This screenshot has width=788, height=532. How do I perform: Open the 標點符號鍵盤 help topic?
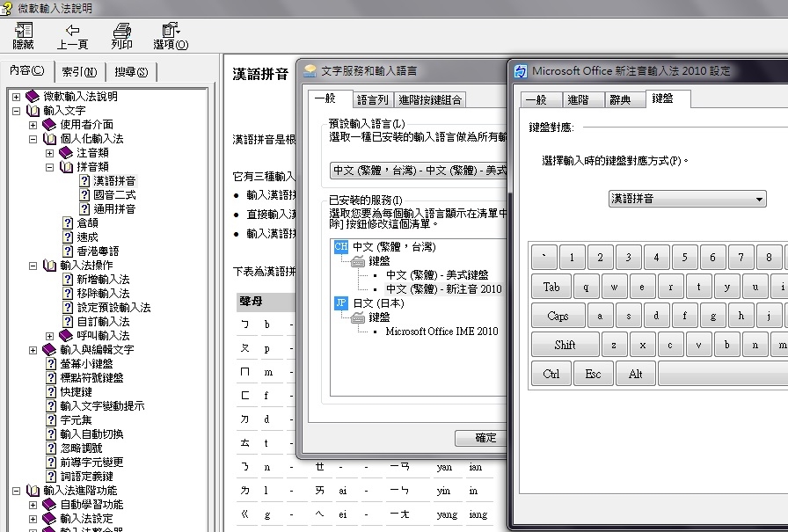tap(91, 378)
